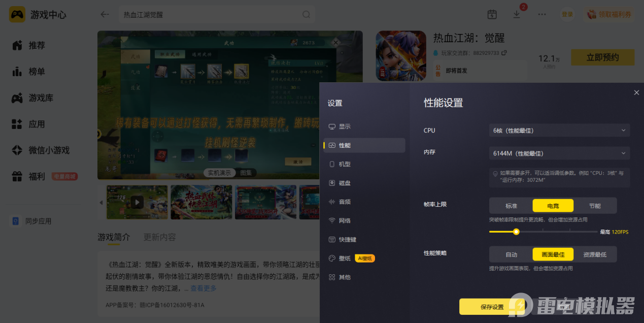Click the search field containing 热血江湖觉醒

(217, 15)
